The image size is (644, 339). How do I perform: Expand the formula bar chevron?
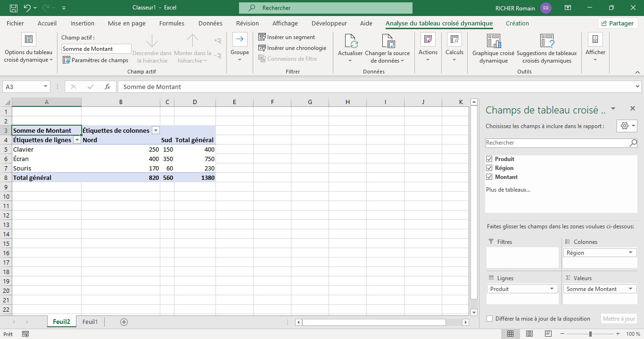(637, 87)
